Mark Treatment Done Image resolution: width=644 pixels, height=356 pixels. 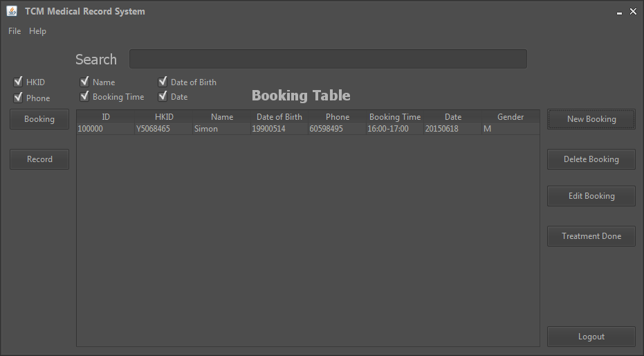click(x=591, y=236)
